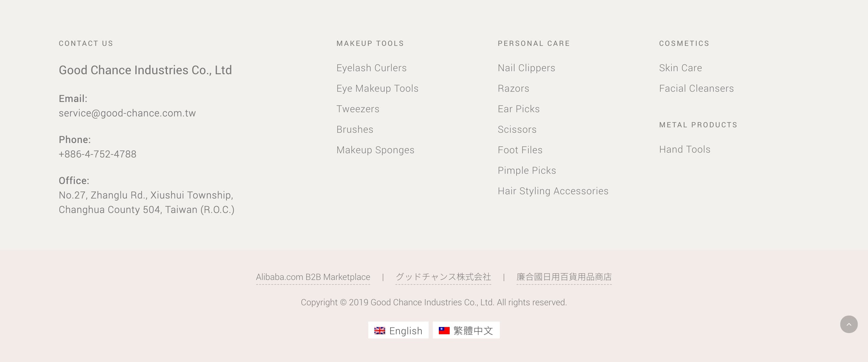Click the グッドチャンス株式会社 link
868x362 pixels.
click(x=443, y=277)
